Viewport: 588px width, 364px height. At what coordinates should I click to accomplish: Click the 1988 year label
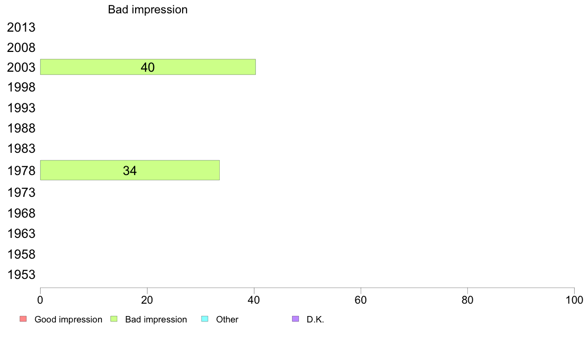21,128
